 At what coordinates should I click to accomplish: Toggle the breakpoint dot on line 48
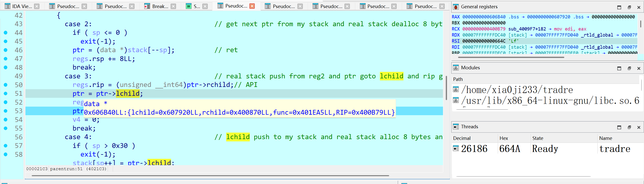tap(6, 67)
